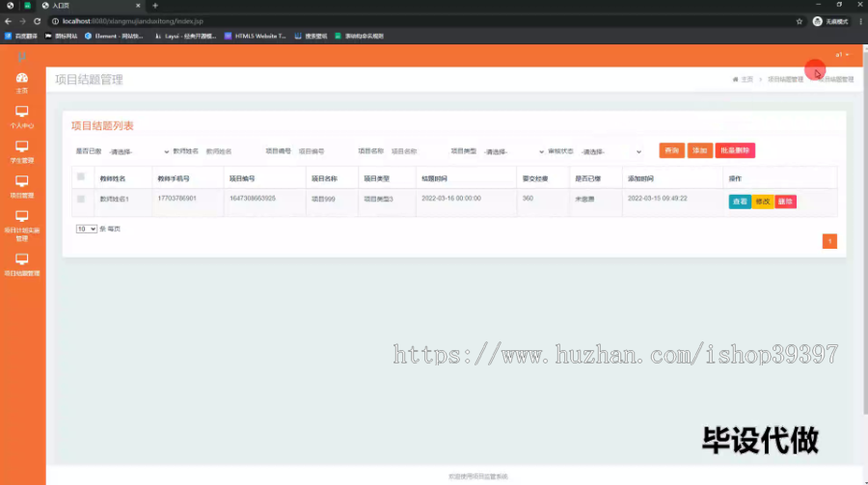Open the 主页 dashboard icon in sidebar
Viewport: 868px width, 485px height.
tap(21, 78)
